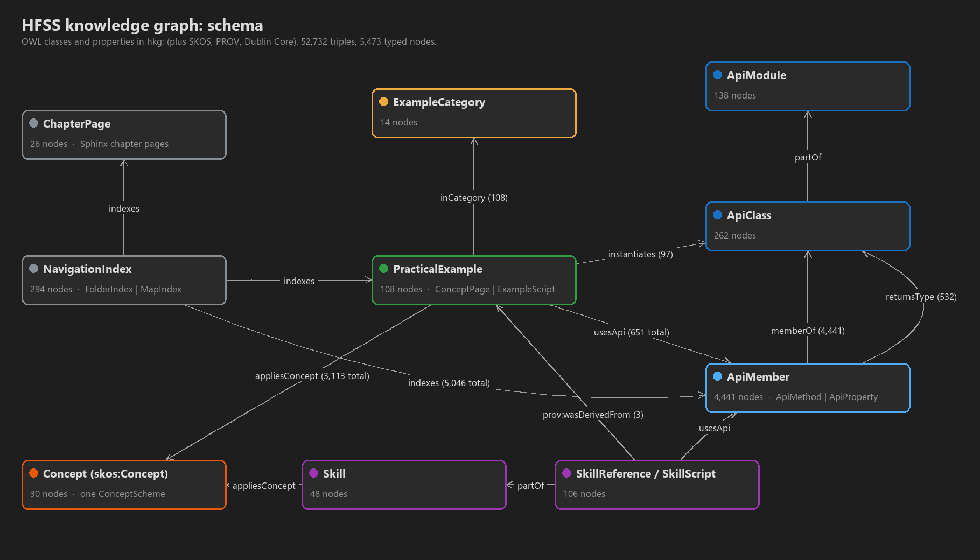This screenshot has height=560, width=980.
Task: Select the PracticalExample node title
Action: pos(437,269)
